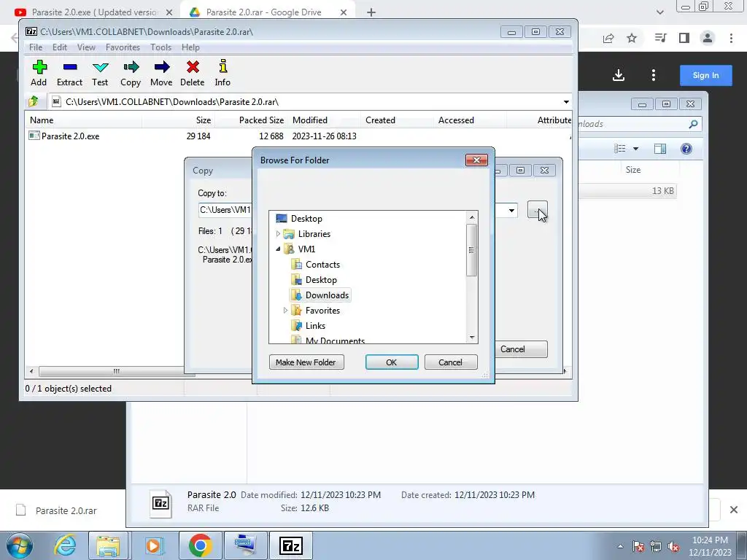Open the Help menu in 7-Zip
This screenshot has width=747, height=560.
pos(190,47)
